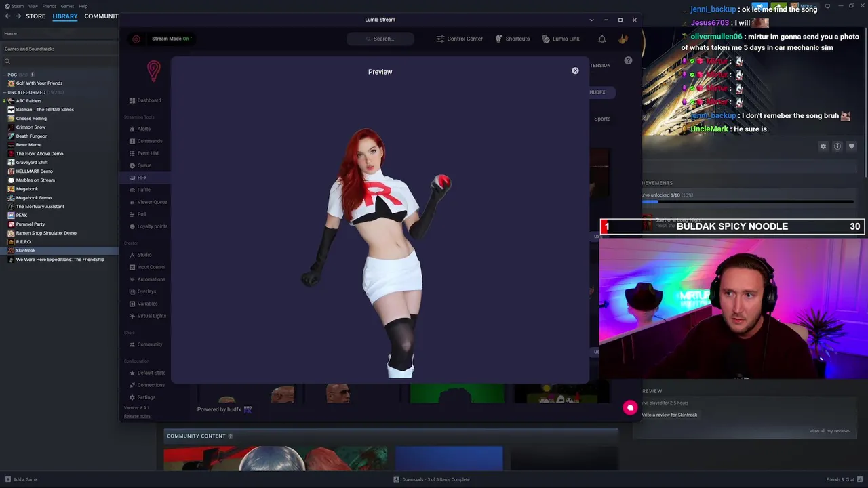
Task: Open Virtual Lights in Lumia sidebar
Action: 148,316
